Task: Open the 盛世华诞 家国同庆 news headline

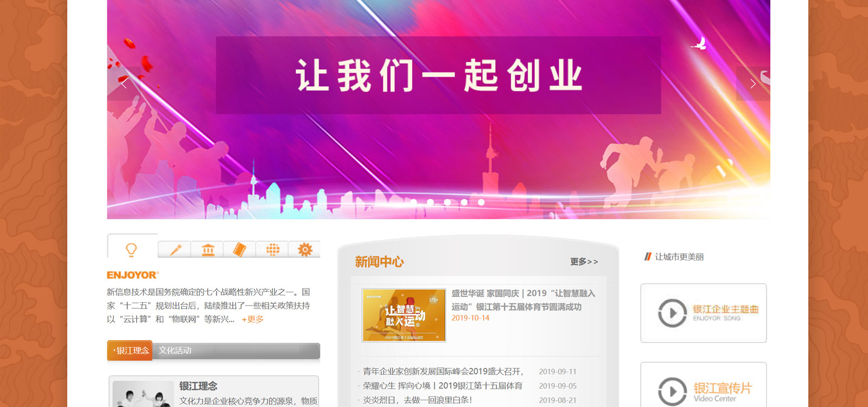Action: (524, 300)
